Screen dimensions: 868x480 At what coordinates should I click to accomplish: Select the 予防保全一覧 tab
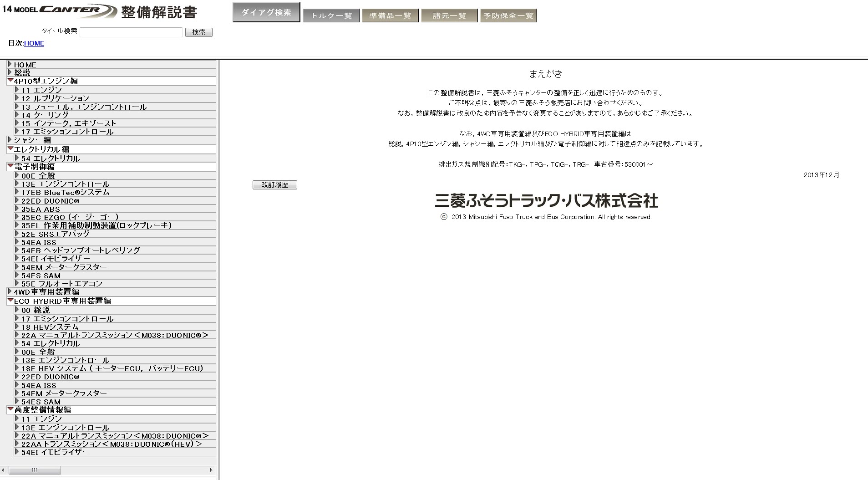click(508, 15)
